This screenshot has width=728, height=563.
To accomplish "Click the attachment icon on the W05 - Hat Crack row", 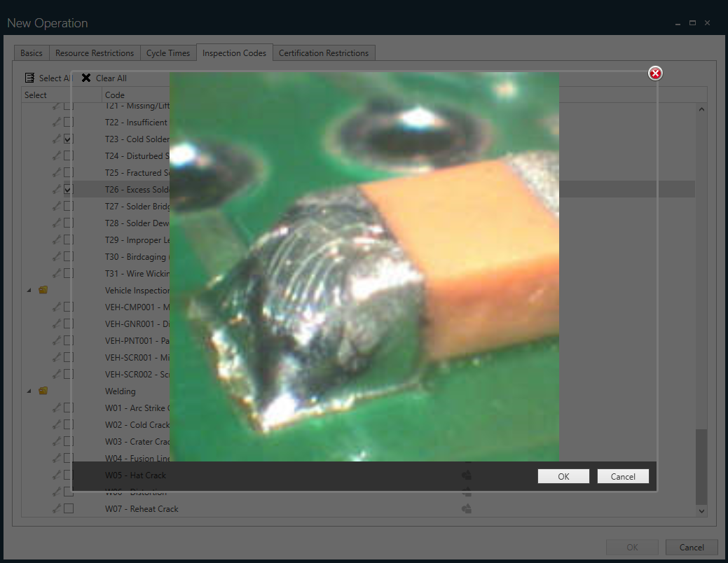I will 467,475.
